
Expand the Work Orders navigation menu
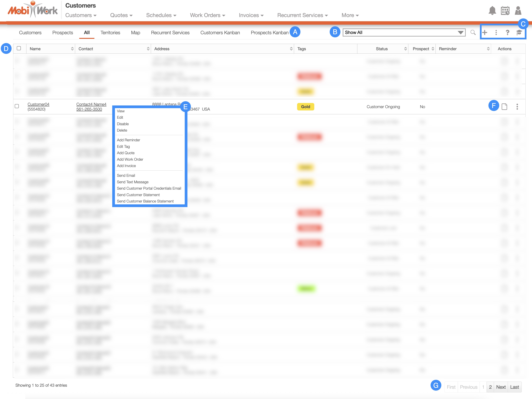(207, 15)
